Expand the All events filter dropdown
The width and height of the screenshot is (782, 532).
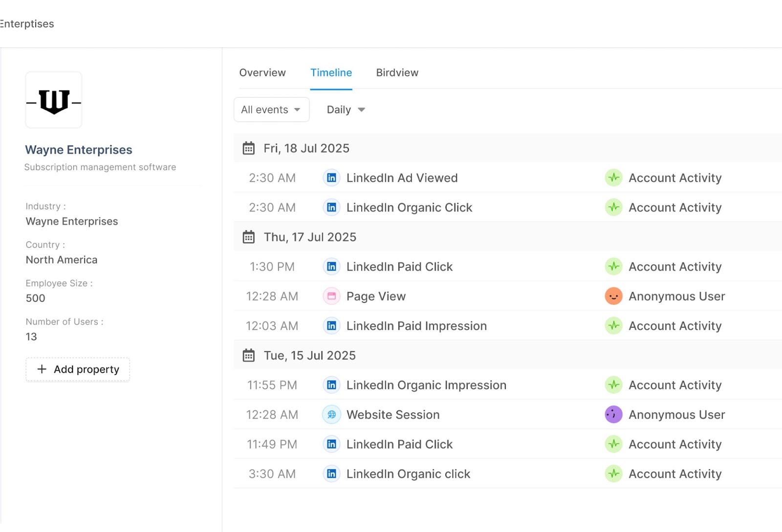[x=271, y=109]
